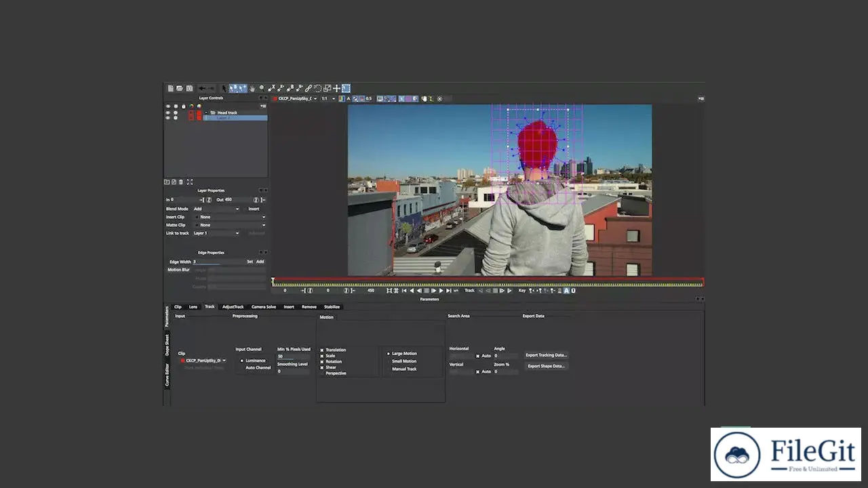
Task: Click the New group icon below layer list
Action: [x=167, y=182]
